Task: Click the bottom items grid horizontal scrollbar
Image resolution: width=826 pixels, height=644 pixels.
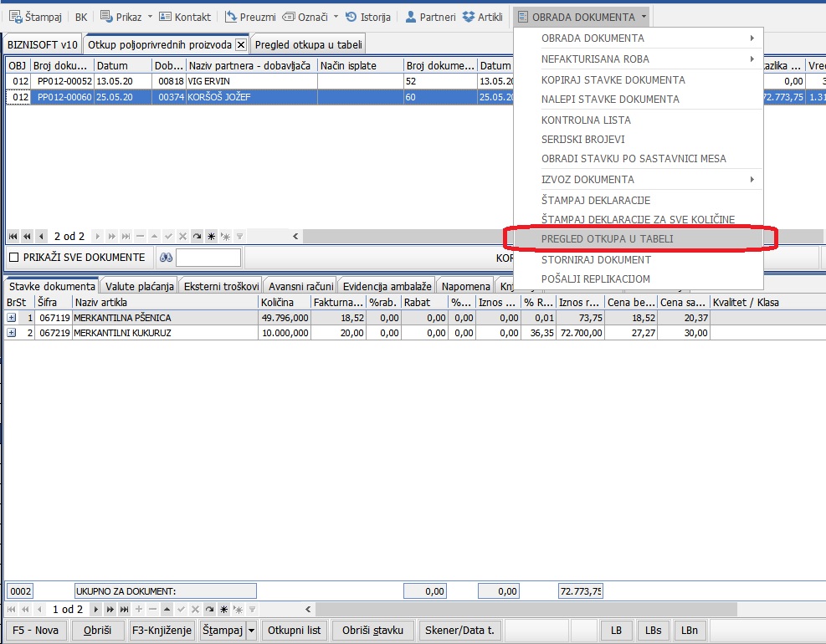Action: tap(526, 609)
